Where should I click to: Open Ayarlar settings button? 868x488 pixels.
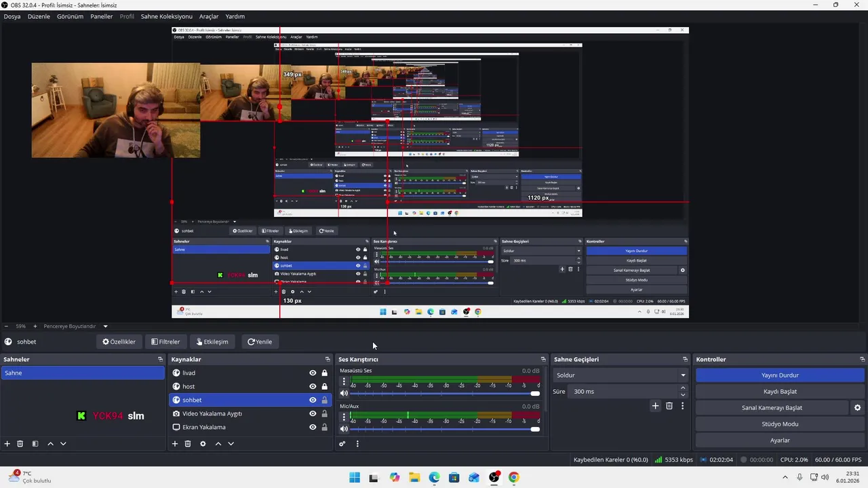[x=780, y=441]
